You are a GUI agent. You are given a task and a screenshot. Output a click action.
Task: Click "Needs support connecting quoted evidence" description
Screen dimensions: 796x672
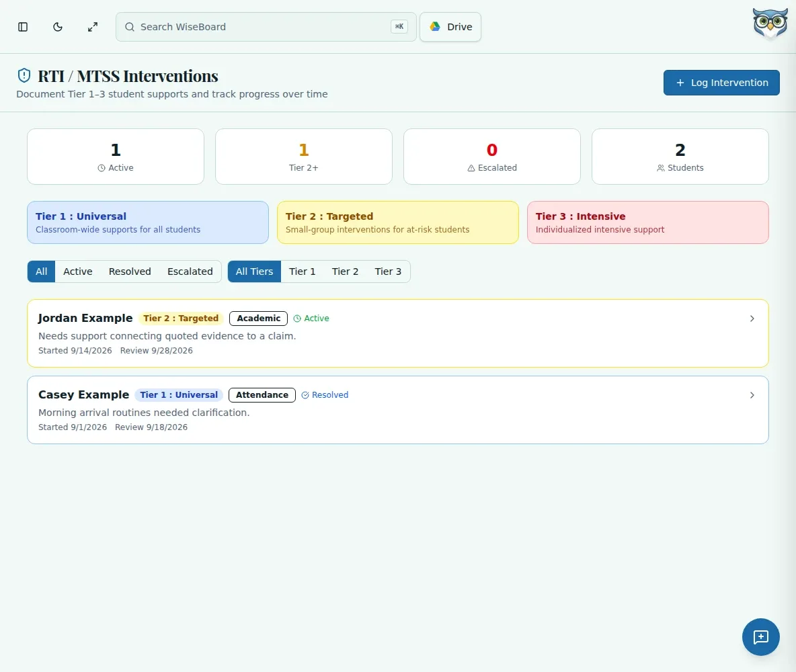(x=167, y=336)
